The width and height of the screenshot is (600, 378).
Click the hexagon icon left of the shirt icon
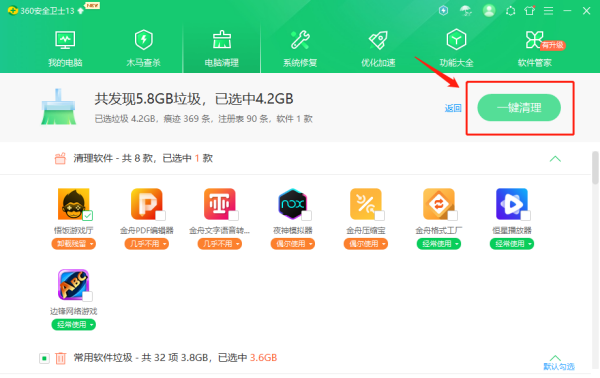pyautogui.click(x=510, y=11)
